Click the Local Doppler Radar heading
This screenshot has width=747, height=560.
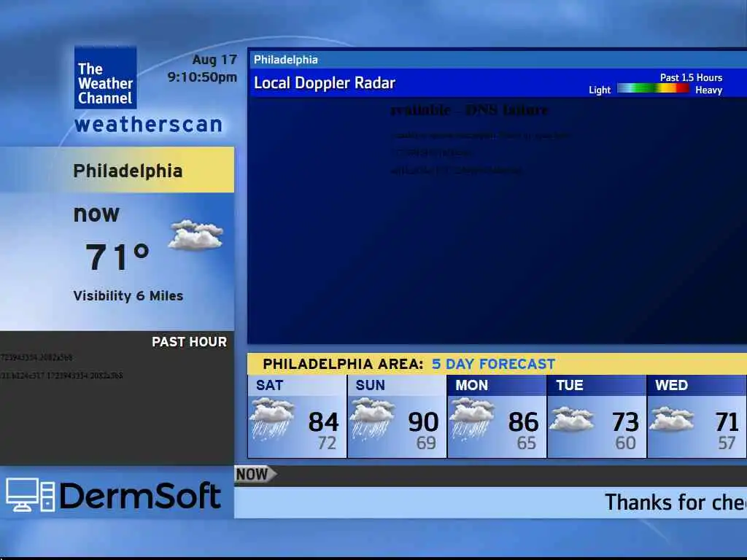coord(325,83)
